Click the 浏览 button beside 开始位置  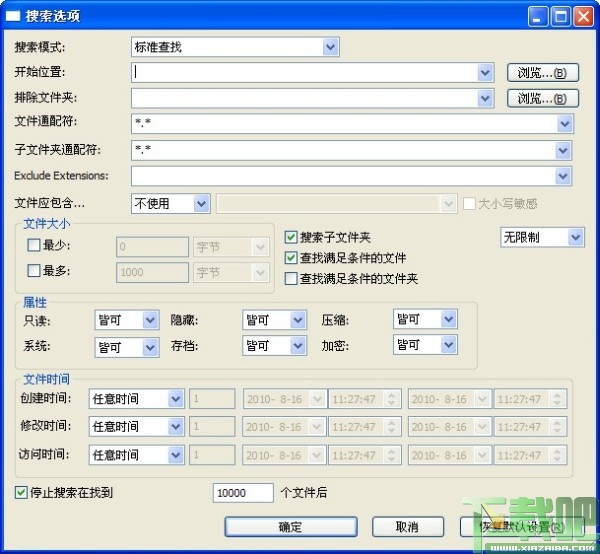543,73
